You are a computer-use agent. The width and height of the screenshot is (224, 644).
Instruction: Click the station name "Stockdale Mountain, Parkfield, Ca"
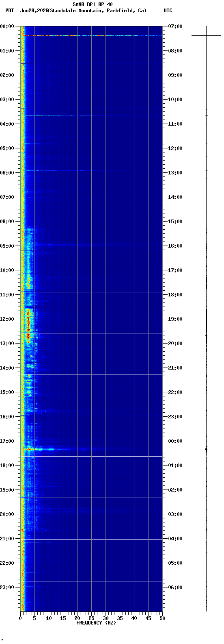(x=98, y=11)
